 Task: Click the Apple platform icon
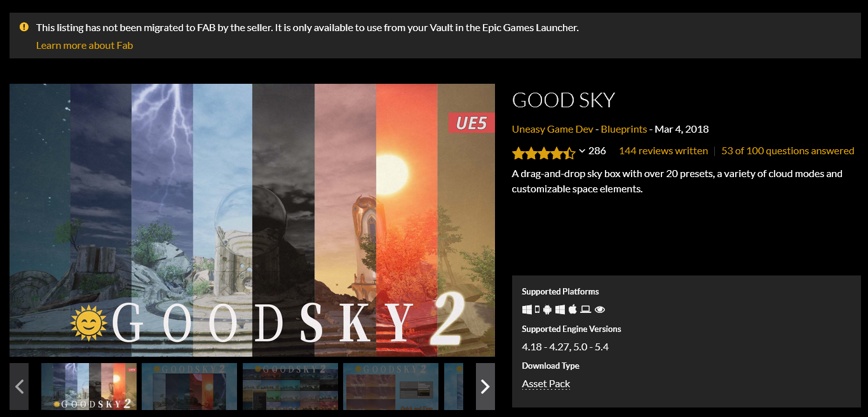click(573, 309)
